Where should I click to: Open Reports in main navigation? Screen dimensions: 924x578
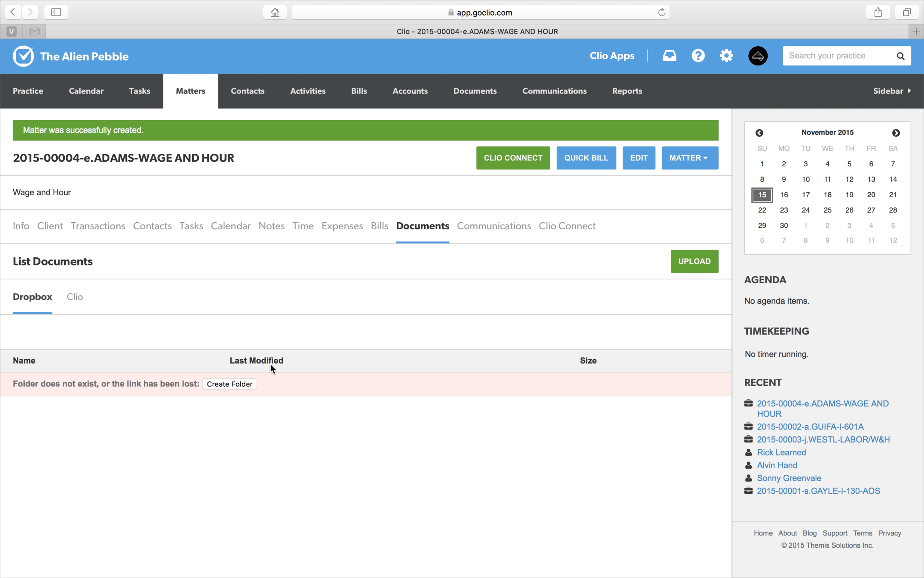pos(627,91)
